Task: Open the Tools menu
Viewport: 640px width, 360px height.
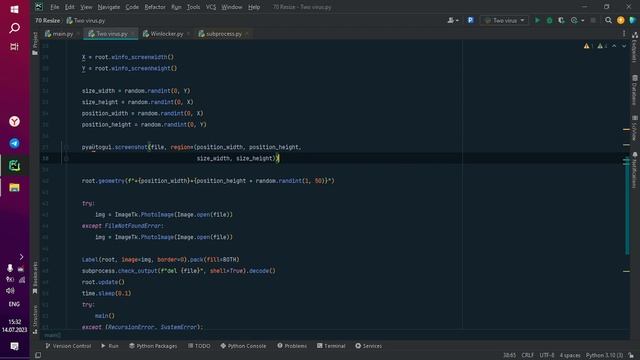Action: [x=193, y=7]
